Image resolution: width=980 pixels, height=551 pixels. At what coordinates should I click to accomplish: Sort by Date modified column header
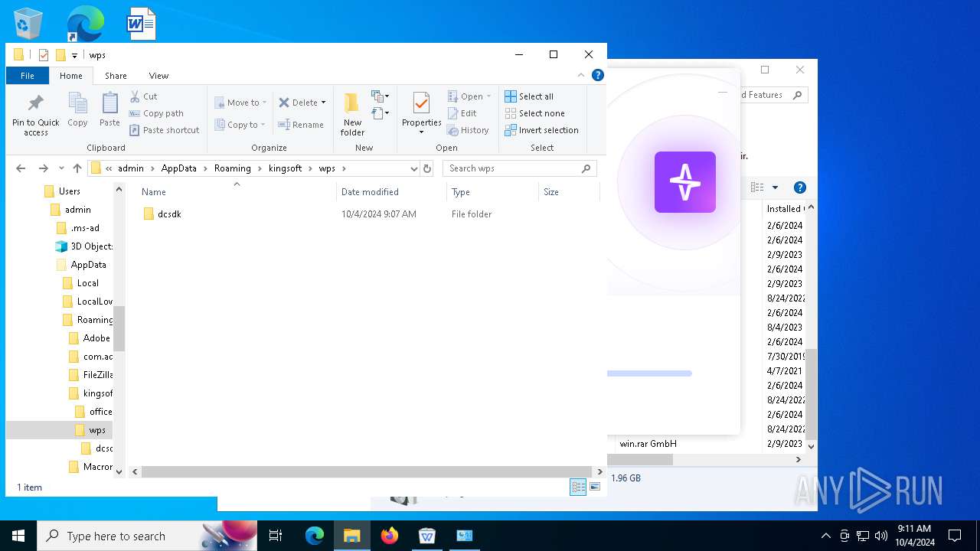click(391, 192)
